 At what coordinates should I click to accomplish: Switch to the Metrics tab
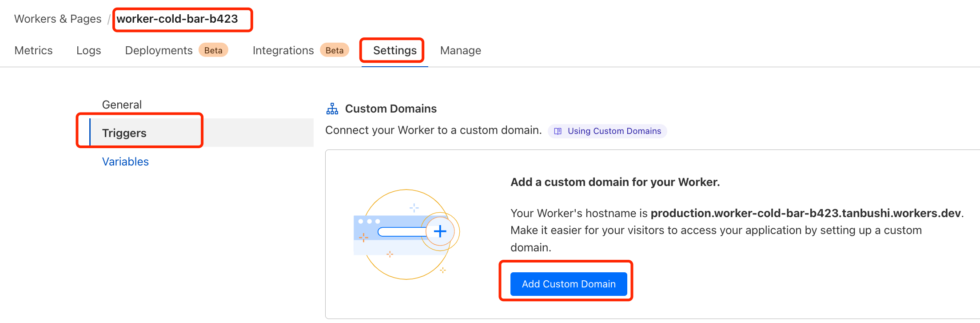[x=33, y=50]
